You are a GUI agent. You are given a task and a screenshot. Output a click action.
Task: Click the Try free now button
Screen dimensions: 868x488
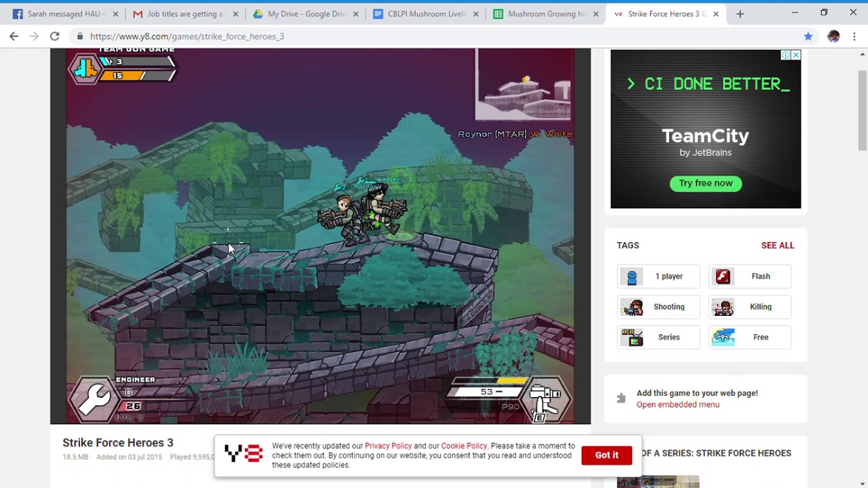tap(705, 183)
